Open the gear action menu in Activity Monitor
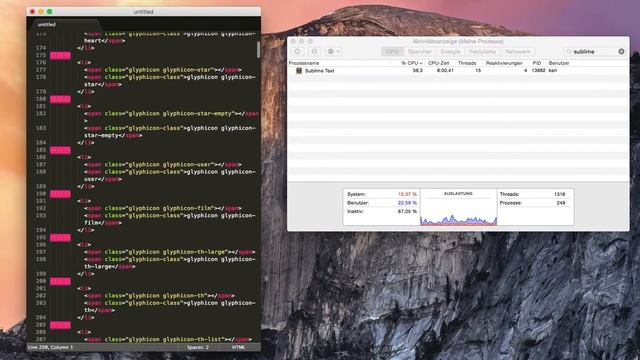 pos(333,52)
